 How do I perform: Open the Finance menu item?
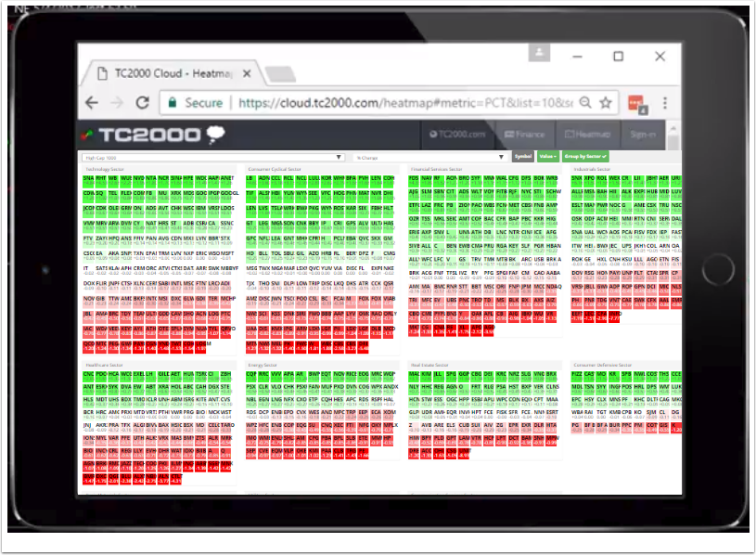[525, 134]
